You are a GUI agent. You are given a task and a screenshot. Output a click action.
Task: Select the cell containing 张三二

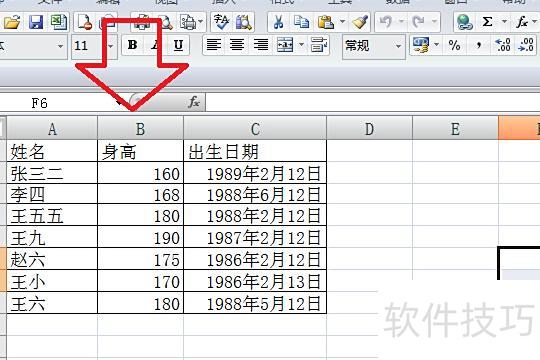tap(52, 173)
